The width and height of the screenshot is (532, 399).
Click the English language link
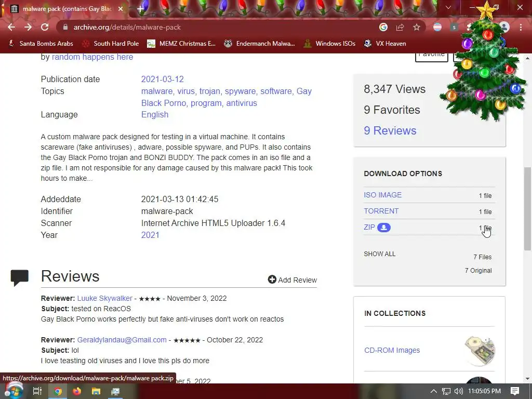click(155, 115)
